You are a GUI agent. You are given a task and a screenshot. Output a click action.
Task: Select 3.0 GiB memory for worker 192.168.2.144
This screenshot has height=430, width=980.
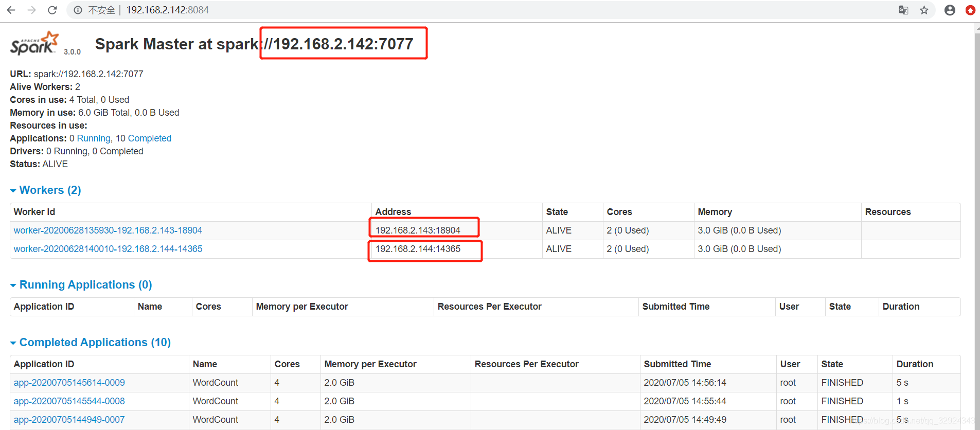739,249
